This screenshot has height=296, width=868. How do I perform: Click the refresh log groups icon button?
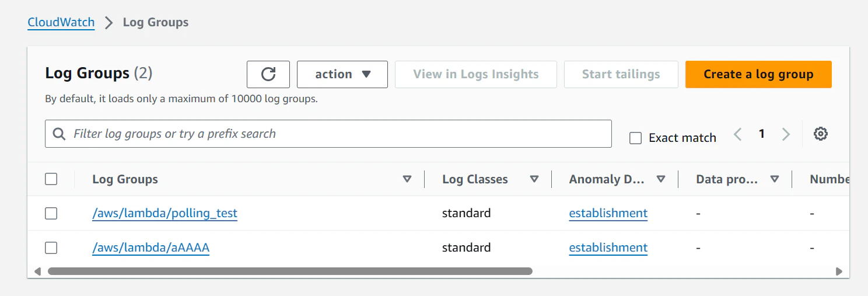(x=268, y=74)
